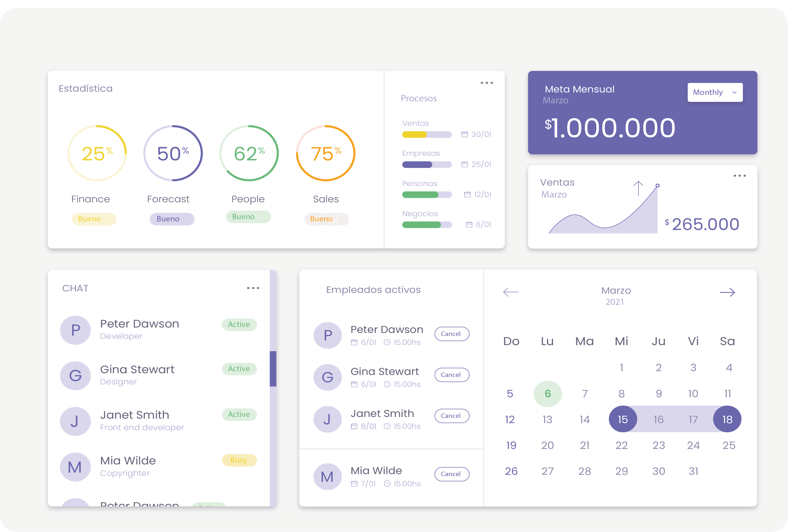The image size is (811, 532).
Task: Select day 15 in the calendar
Action: click(623, 419)
